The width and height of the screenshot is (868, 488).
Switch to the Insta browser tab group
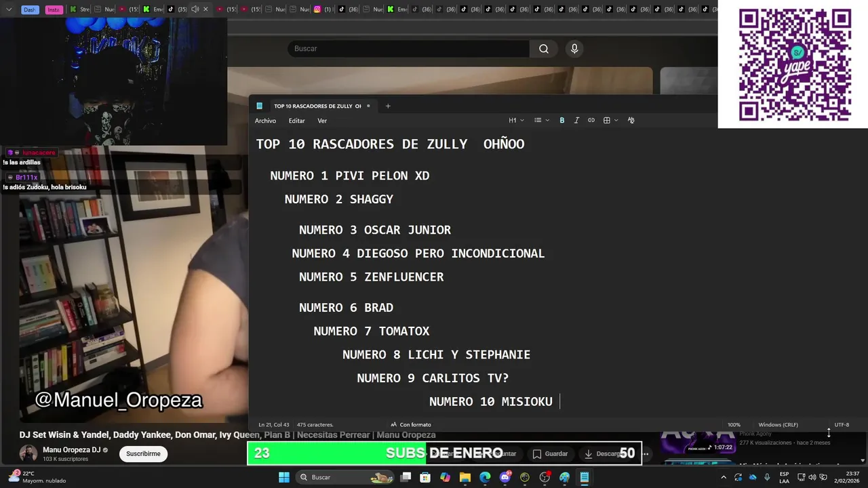coord(54,9)
